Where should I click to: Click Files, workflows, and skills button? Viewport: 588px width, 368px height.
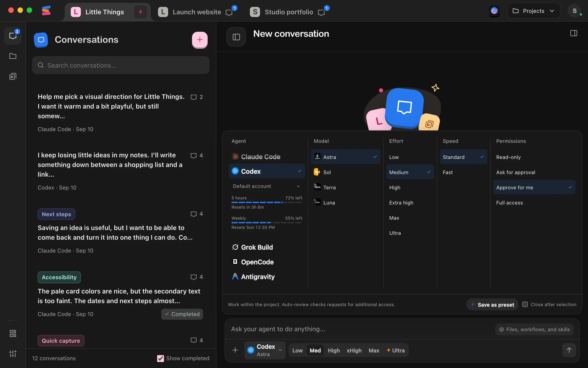coord(534,329)
